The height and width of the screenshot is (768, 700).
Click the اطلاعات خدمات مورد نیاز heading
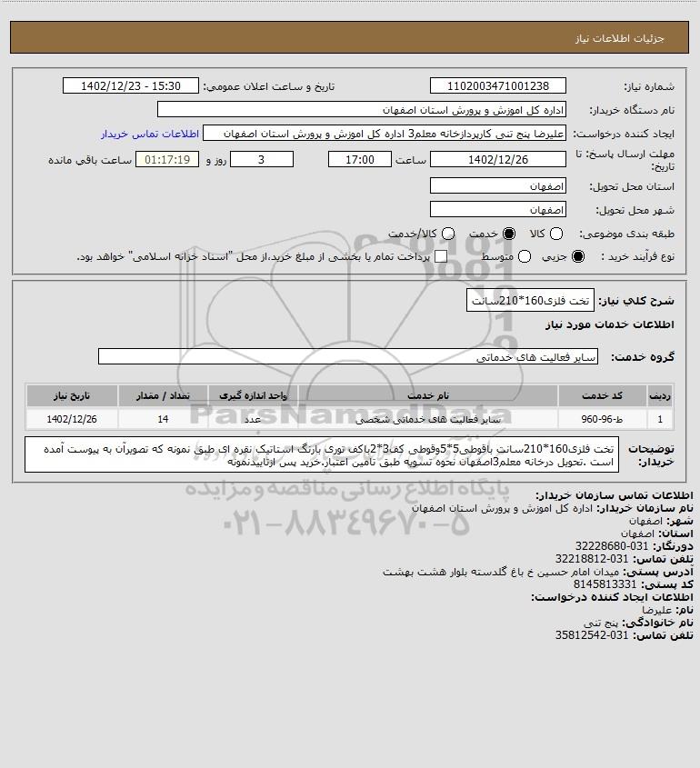[x=610, y=324]
